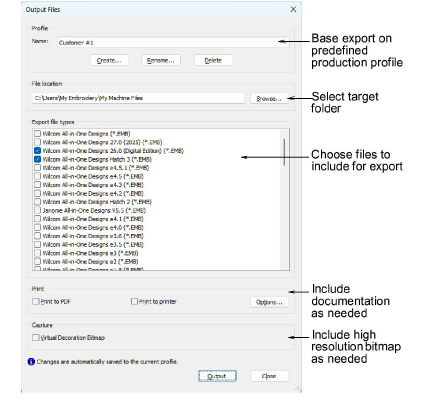Viewport: 423px width, 406px height.
Task: Browse for a target folder
Action: [269, 98]
